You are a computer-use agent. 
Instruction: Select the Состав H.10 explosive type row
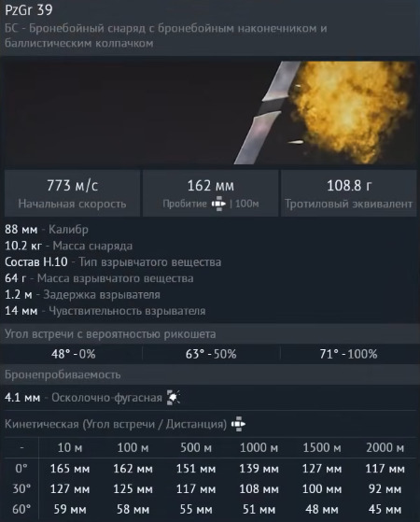(113, 262)
